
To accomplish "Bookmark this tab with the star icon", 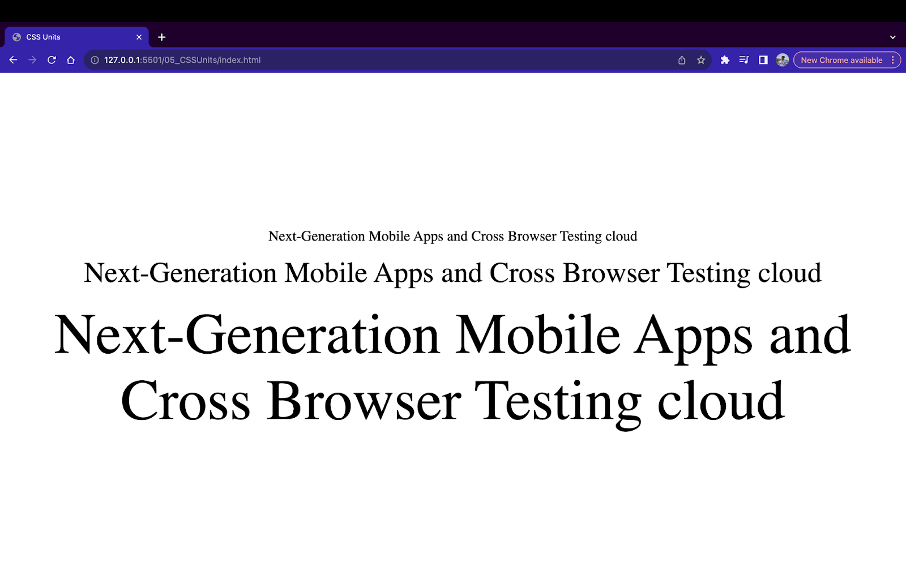I will (x=701, y=60).
